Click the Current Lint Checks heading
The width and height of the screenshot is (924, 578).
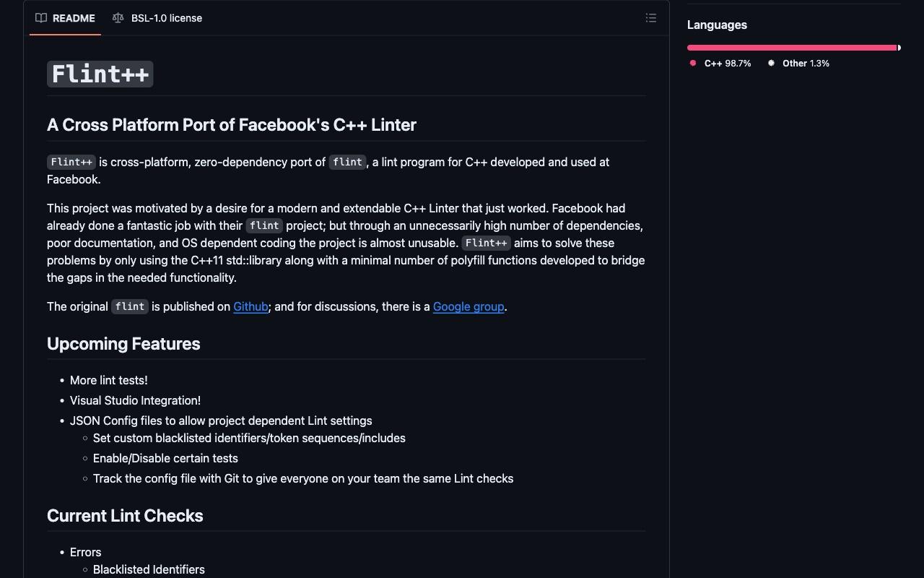(x=125, y=515)
